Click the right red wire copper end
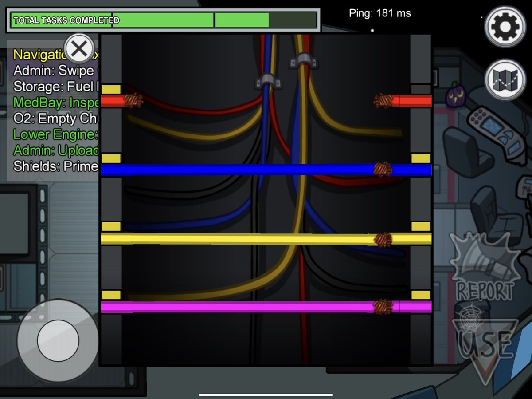This screenshot has width=532, height=399. click(383, 101)
